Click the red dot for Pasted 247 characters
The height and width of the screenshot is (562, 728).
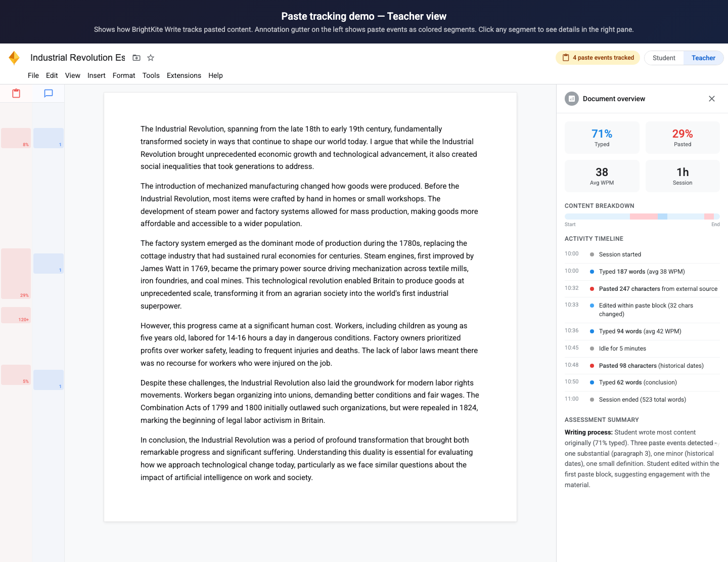coord(591,288)
